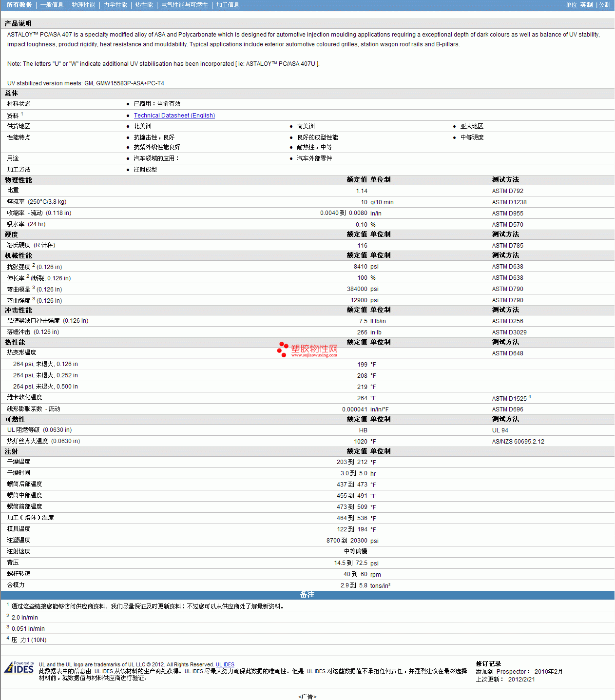615x700 pixels.
Task: Click 注射速度 value 中等偏慢
Action: (356, 551)
